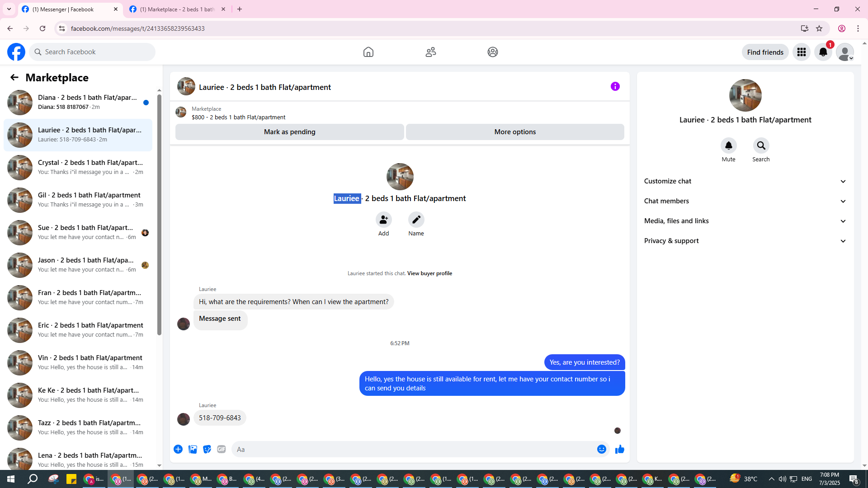
Task: Switch to the Marketplace browser tab
Action: (x=177, y=9)
